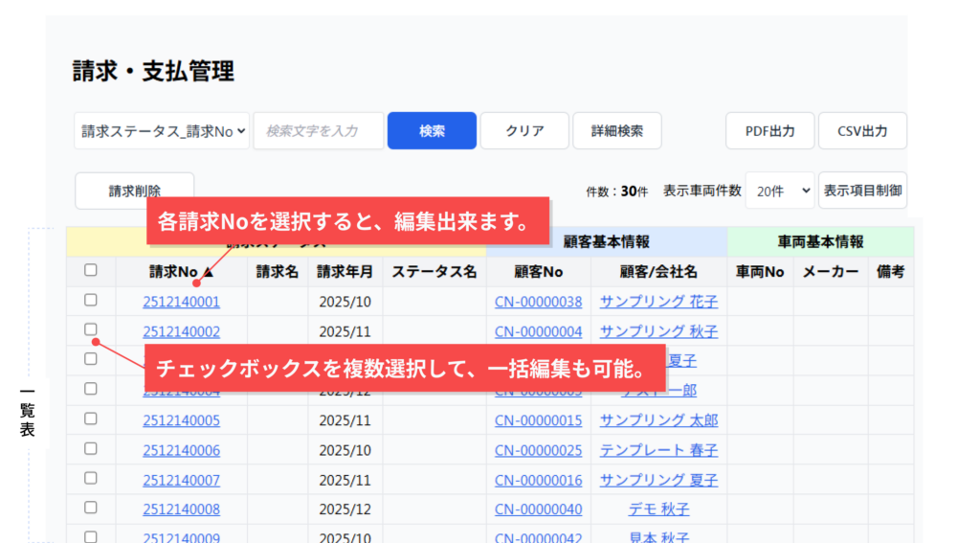Screen dimensions: 980x543
Task: Open customer link テンプレート 春子
Action: point(658,450)
